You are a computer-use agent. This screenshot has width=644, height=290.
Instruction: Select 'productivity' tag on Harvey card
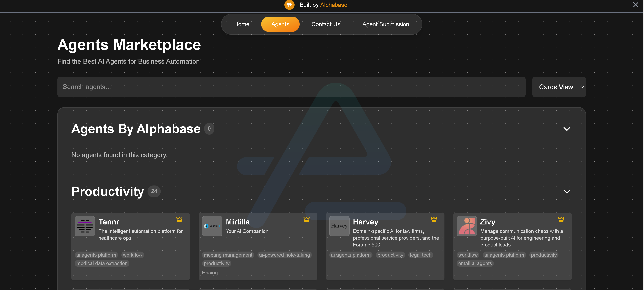390,255
